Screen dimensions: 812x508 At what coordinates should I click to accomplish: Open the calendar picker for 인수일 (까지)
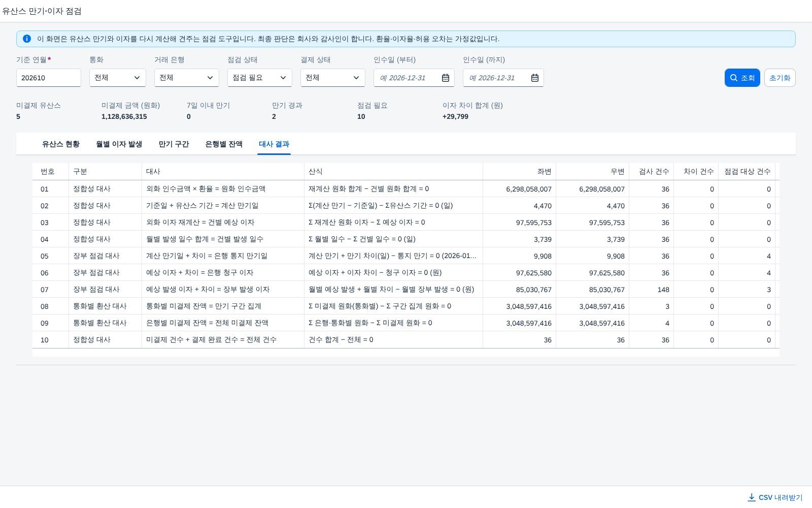click(535, 78)
